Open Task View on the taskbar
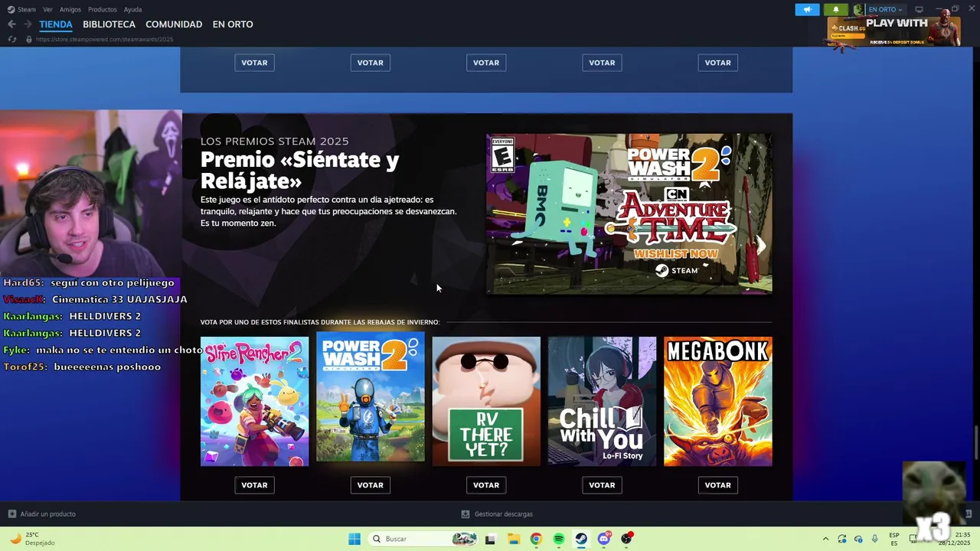 (490, 539)
